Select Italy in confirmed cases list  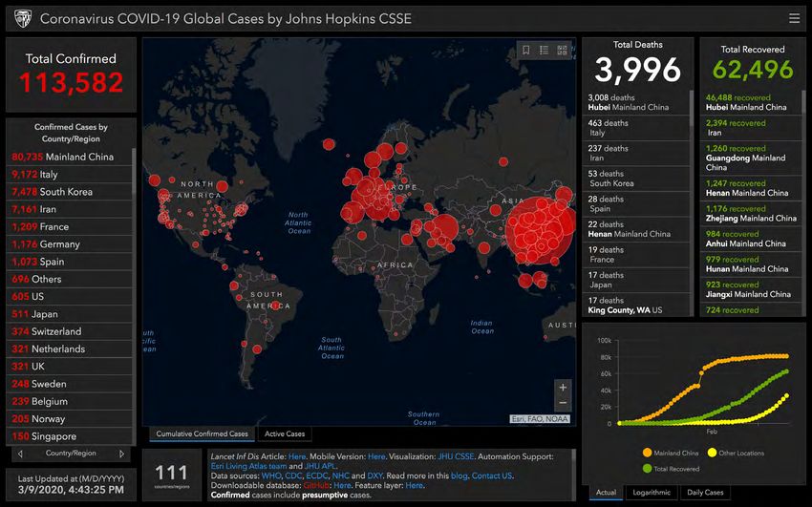(x=70, y=175)
